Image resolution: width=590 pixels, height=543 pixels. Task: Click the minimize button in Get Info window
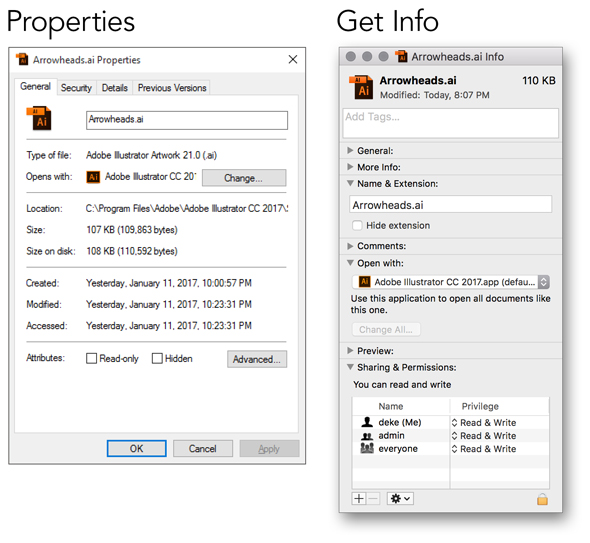pyautogui.click(x=367, y=56)
